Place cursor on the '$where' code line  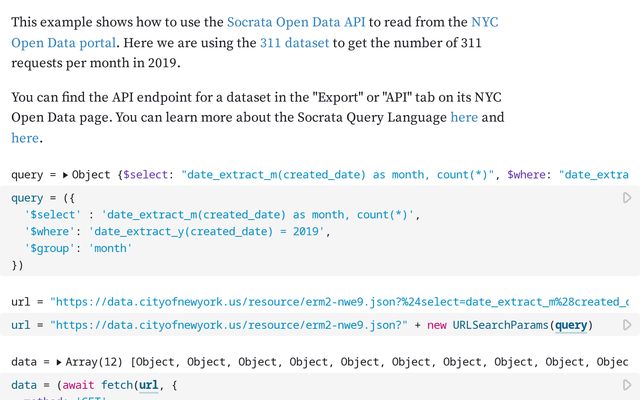pos(175,231)
